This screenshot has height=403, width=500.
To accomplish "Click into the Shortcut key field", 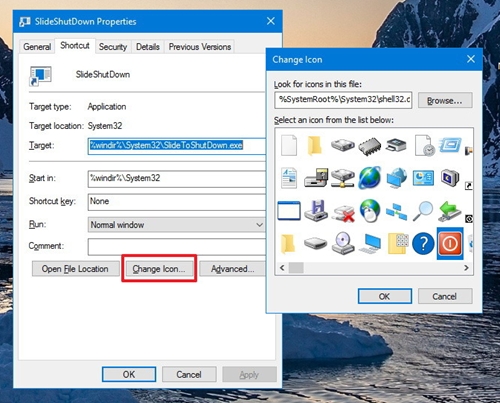I will click(x=176, y=202).
